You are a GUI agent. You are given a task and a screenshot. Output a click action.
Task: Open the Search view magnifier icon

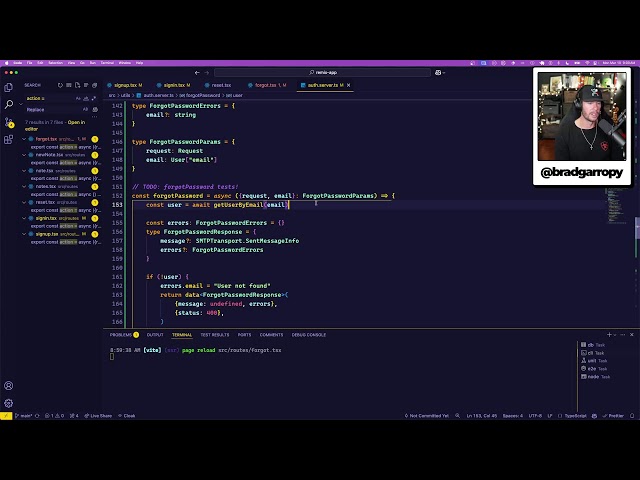click(8, 104)
